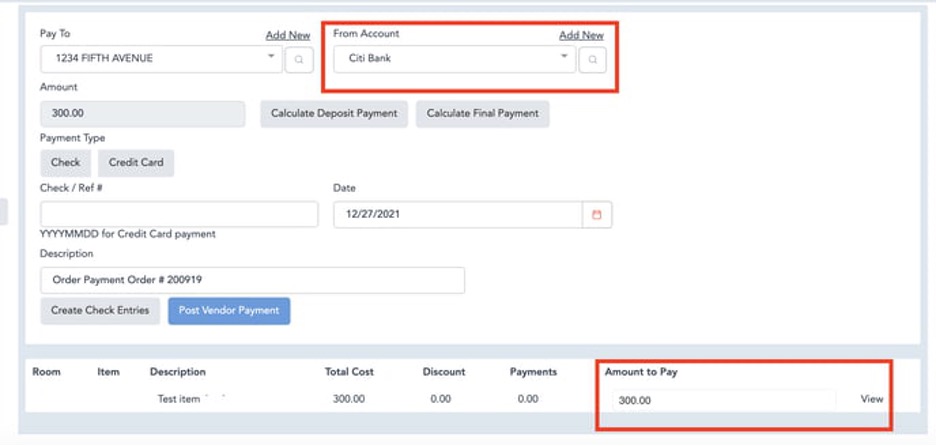Click the Amount to Pay column header
The height and width of the screenshot is (446, 936).
tap(641, 372)
